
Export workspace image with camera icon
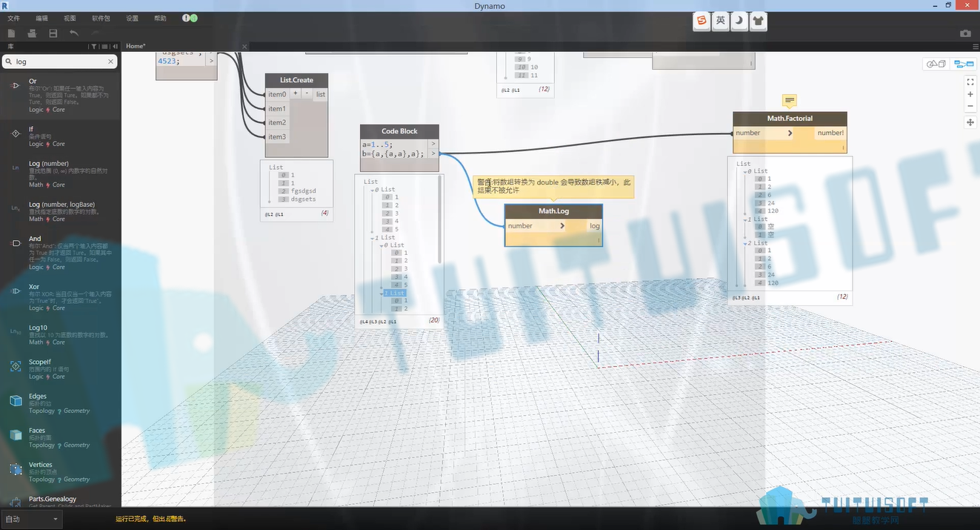click(x=965, y=33)
